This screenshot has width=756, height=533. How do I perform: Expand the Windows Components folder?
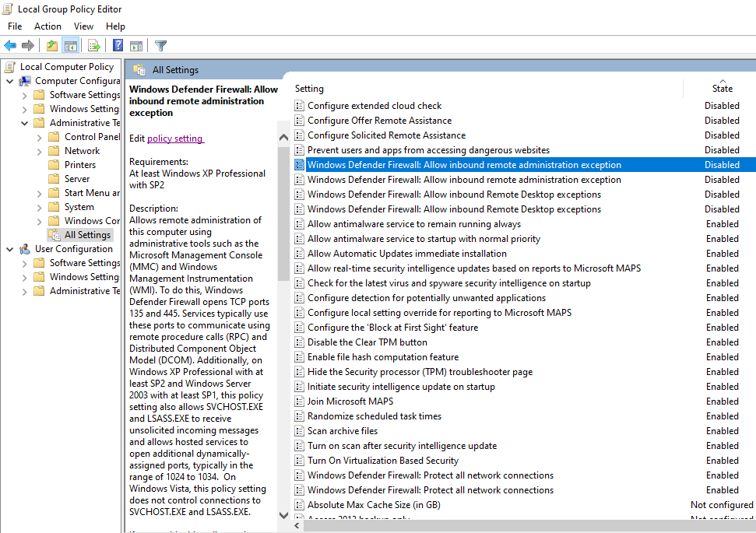click(x=40, y=221)
